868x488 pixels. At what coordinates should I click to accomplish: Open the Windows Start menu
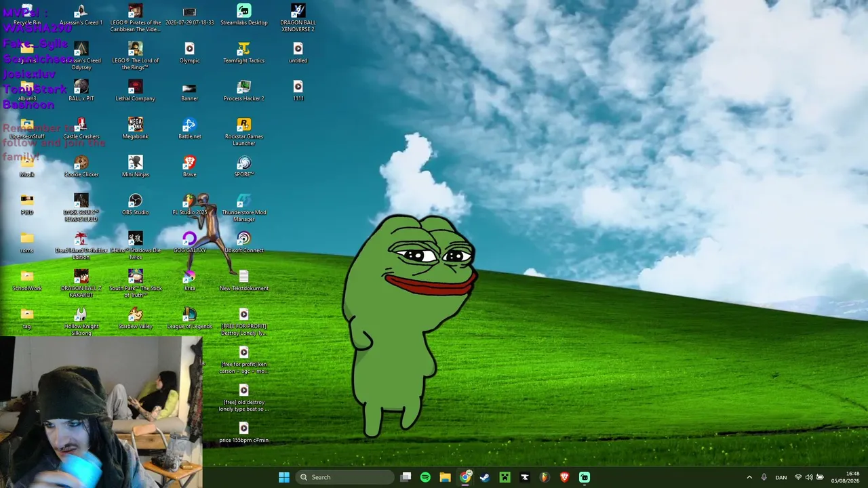click(x=284, y=477)
